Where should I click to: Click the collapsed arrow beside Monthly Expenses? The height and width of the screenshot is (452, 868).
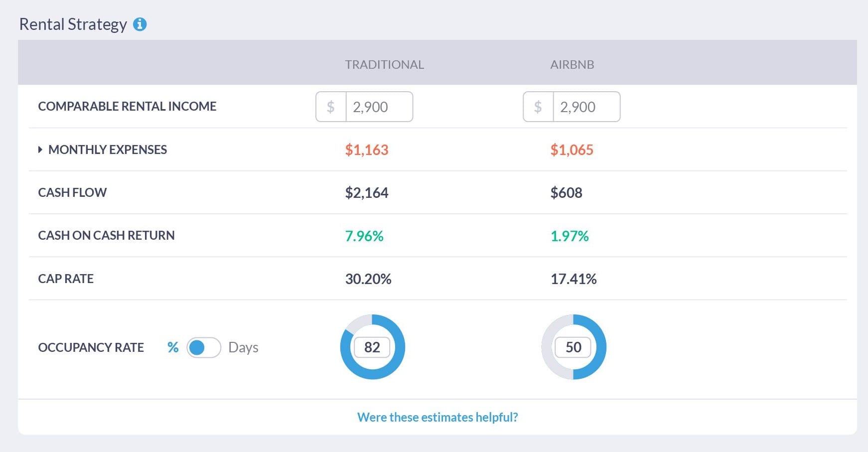pos(40,149)
